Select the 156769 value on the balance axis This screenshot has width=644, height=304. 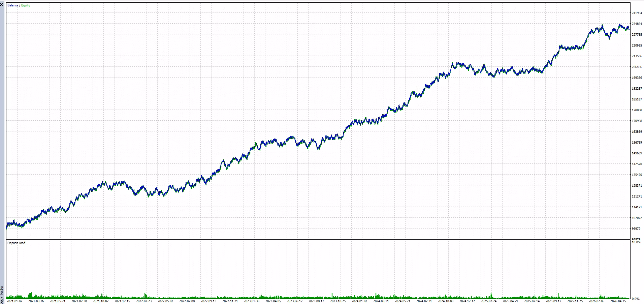click(637, 143)
